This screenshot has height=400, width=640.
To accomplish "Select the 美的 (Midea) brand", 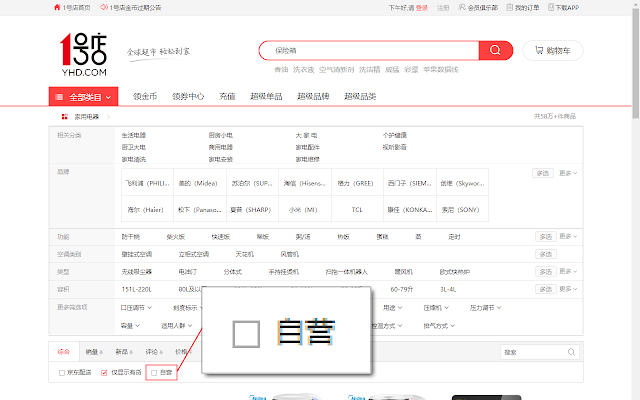I will pos(198,183).
